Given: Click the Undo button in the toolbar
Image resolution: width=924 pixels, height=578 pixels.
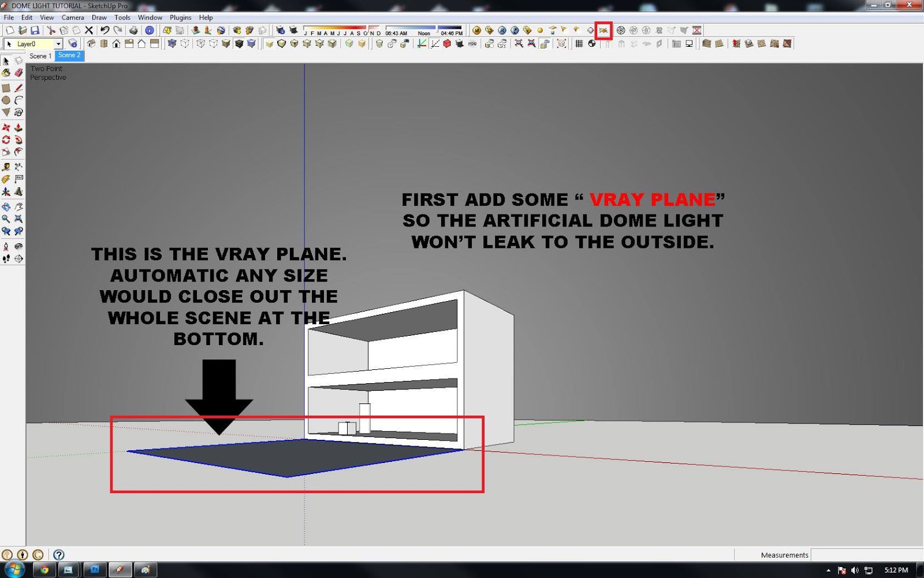Looking at the screenshot, I should click(104, 29).
